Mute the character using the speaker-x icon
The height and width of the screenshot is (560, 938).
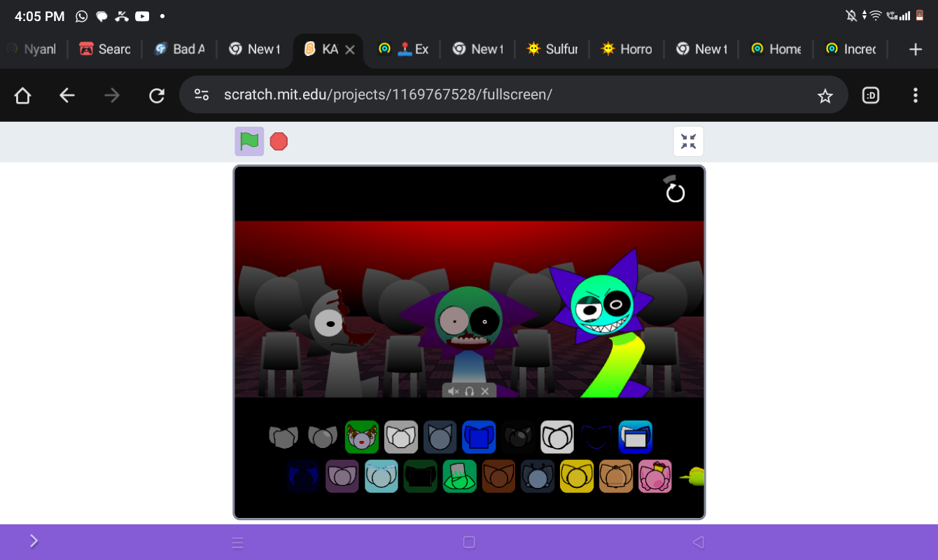[454, 391]
